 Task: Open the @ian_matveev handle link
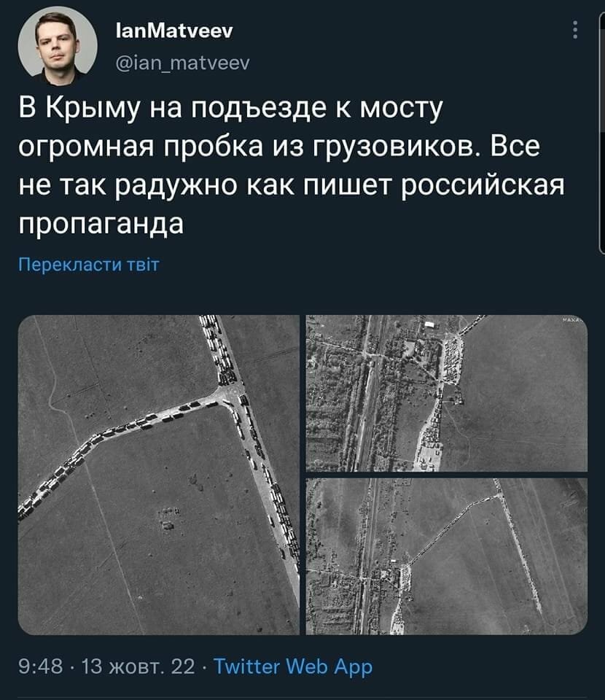tap(183, 63)
